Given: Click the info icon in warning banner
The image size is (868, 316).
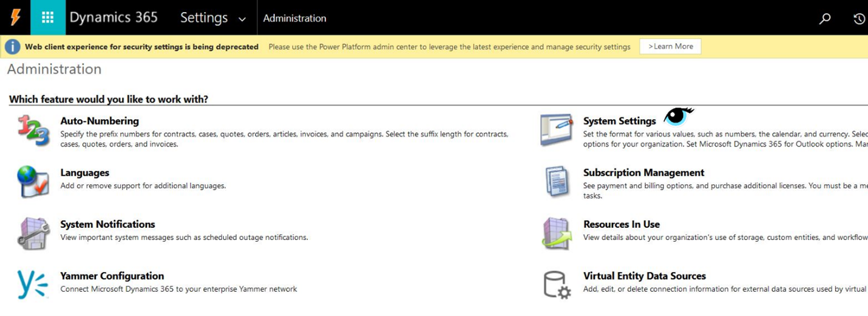Looking at the screenshot, I should [12, 47].
